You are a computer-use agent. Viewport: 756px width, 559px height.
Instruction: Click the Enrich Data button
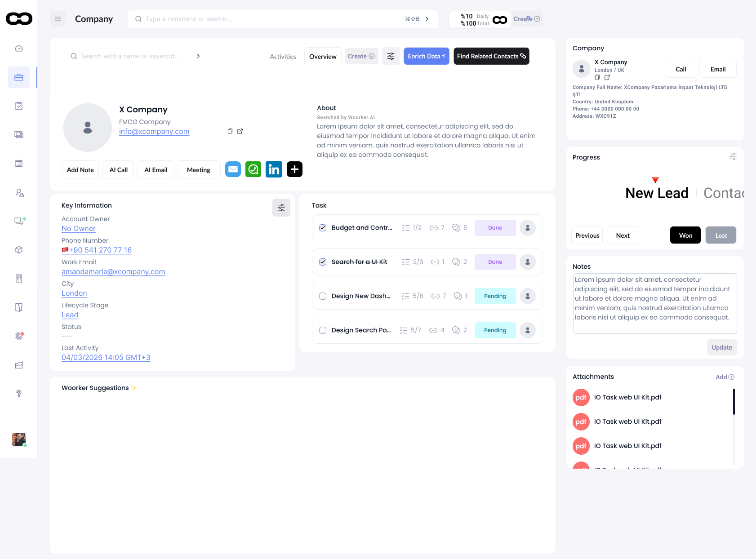(x=427, y=56)
